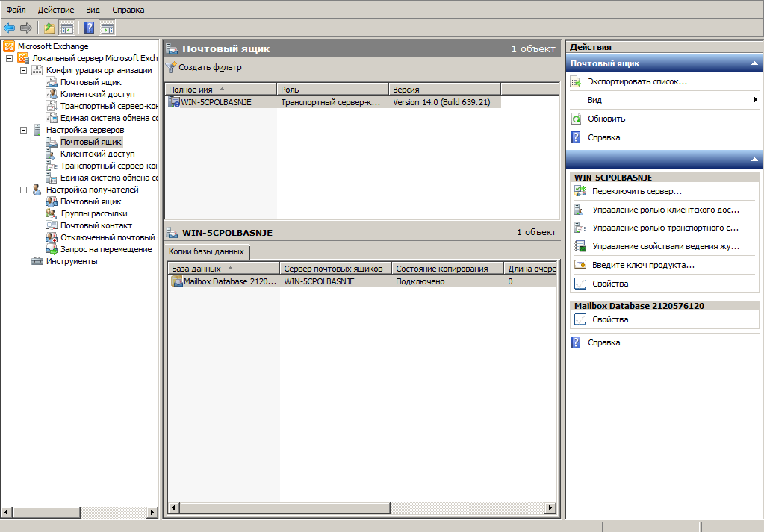Viewport: 764px width, 532px height.
Task: Click Обновить action text
Action: click(606, 119)
